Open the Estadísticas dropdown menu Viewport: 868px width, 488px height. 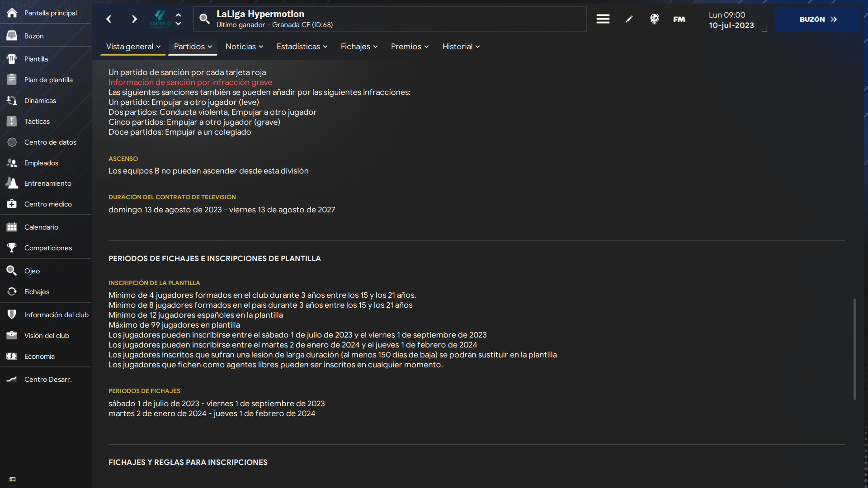coord(302,47)
